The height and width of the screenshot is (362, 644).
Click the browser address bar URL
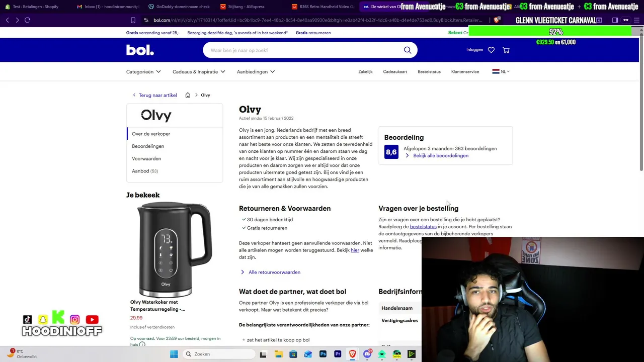(x=317, y=20)
